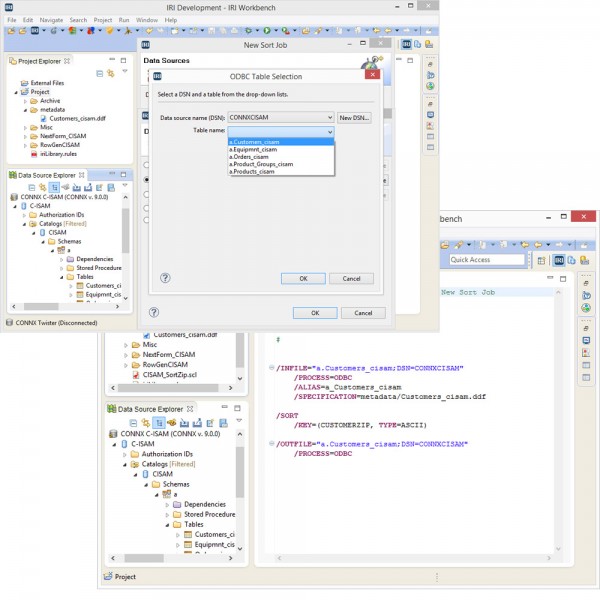Click orange-brown icon in lower Data Source Explorer toolbar
The image size is (600, 600).
(x=171, y=423)
